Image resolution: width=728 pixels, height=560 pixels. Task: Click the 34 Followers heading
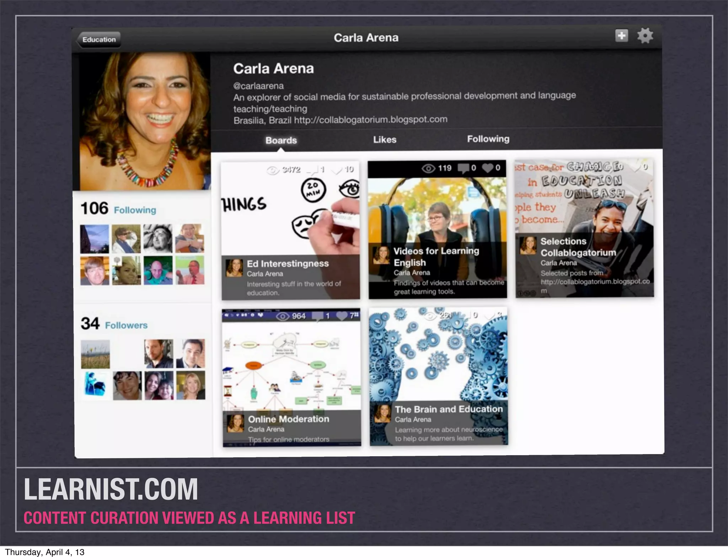click(x=114, y=324)
